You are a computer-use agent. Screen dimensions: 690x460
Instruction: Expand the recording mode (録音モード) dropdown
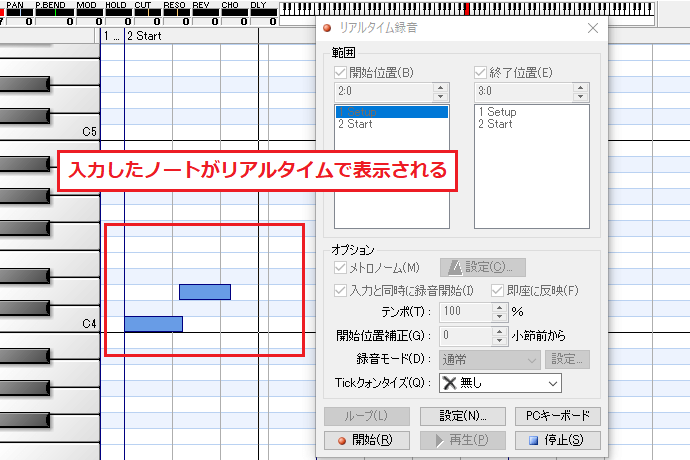490,359
